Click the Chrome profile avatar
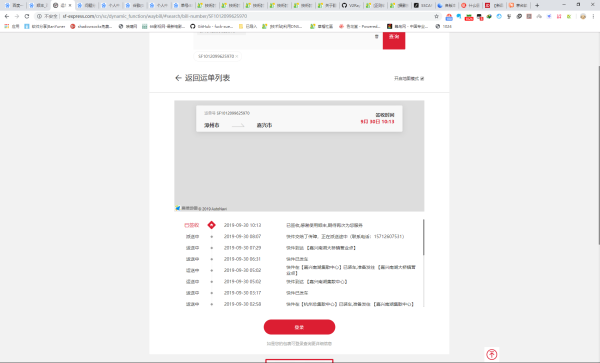The height and width of the screenshot is (363, 600). (x=583, y=16)
